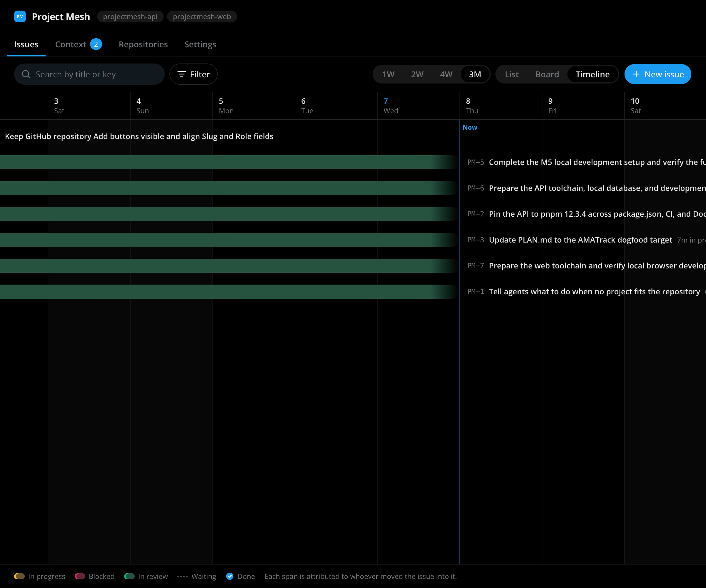
Task: Open the projectmesh-api repository chip
Action: coord(130,16)
